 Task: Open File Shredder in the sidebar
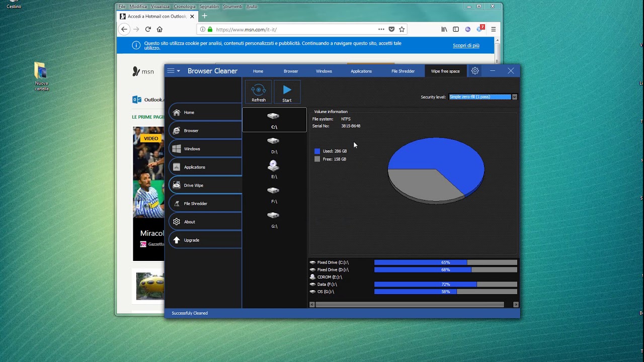205,204
